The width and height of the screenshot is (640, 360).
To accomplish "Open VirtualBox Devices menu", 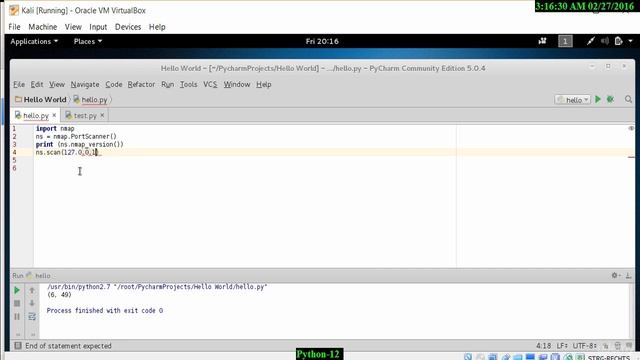I will pos(128,27).
